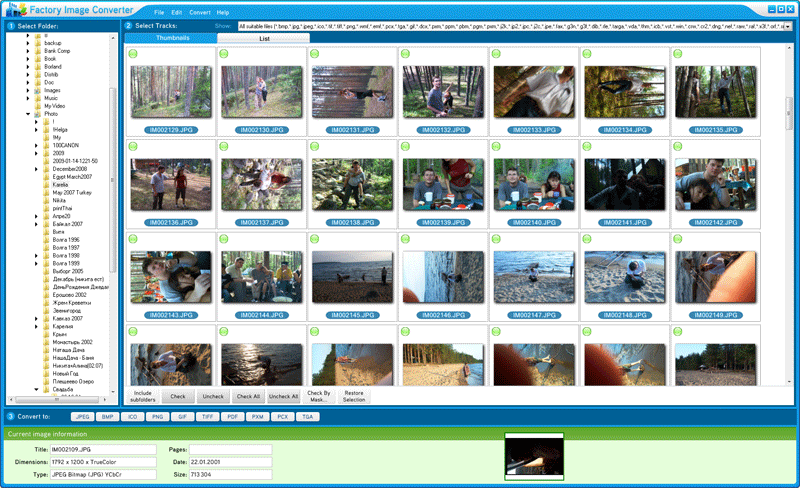Switch to the Thumbnails tab
This screenshot has width=800, height=488.
(172, 38)
